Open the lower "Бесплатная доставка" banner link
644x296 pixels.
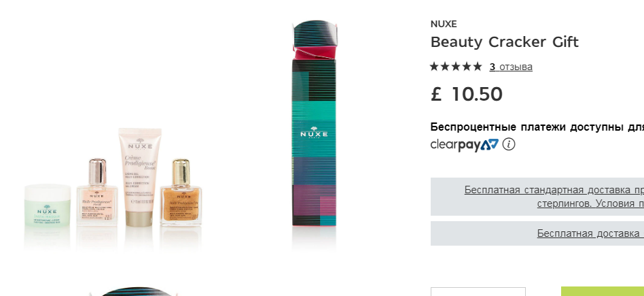click(x=590, y=233)
